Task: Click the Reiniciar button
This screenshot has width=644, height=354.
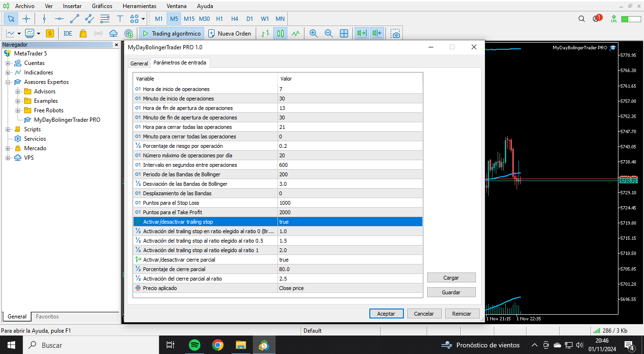Action: [462, 314]
